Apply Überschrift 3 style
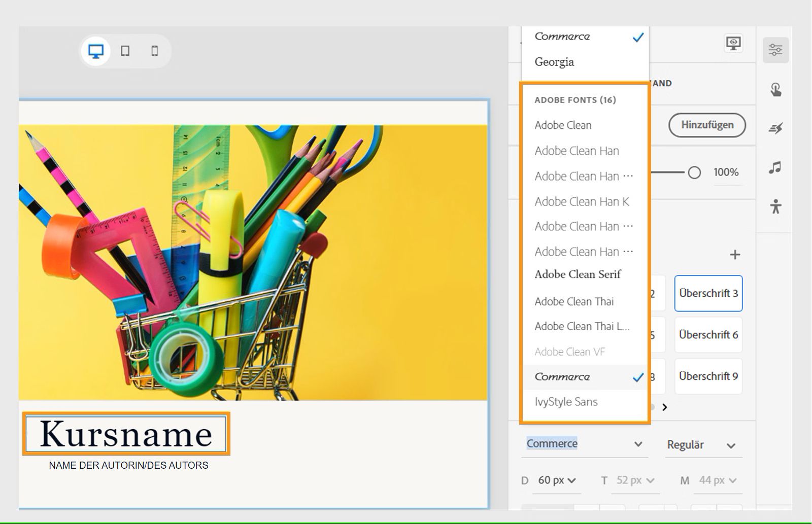This screenshot has height=524, width=812. pyautogui.click(x=708, y=293)
